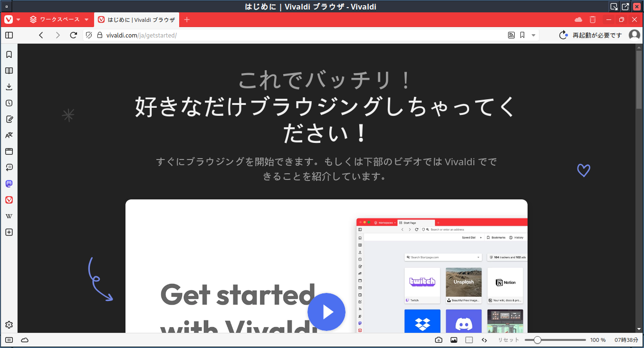Click the 再起動が必要です restart button
The image size is (644, 348).
591,35
